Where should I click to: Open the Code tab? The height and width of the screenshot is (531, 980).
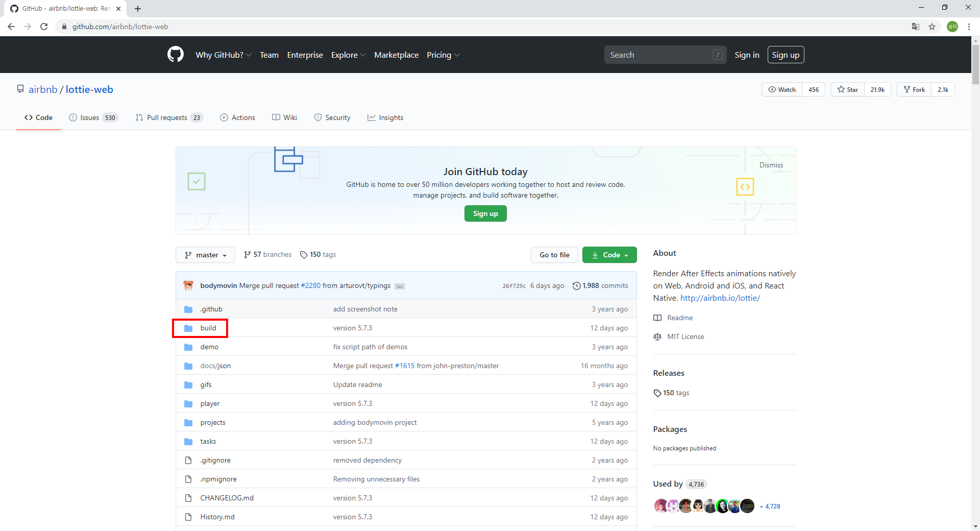(x=38, y=117)
